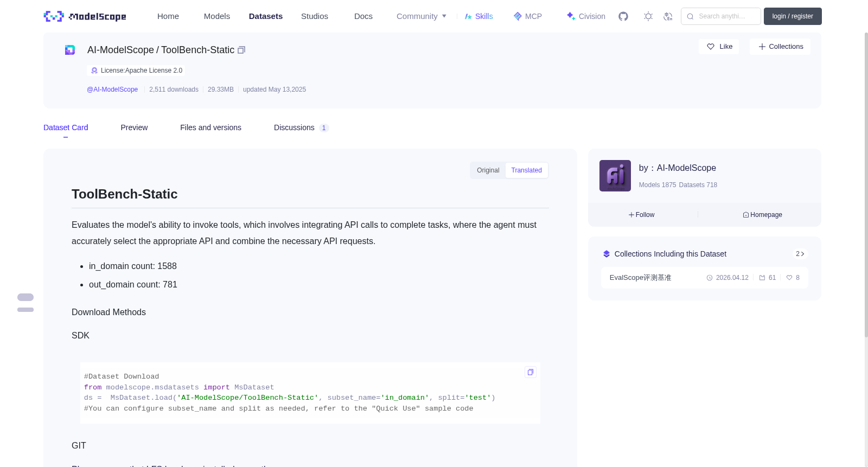Like this dataset
Image resolution: width=868 pixels, height=467 pixels.
719,47
